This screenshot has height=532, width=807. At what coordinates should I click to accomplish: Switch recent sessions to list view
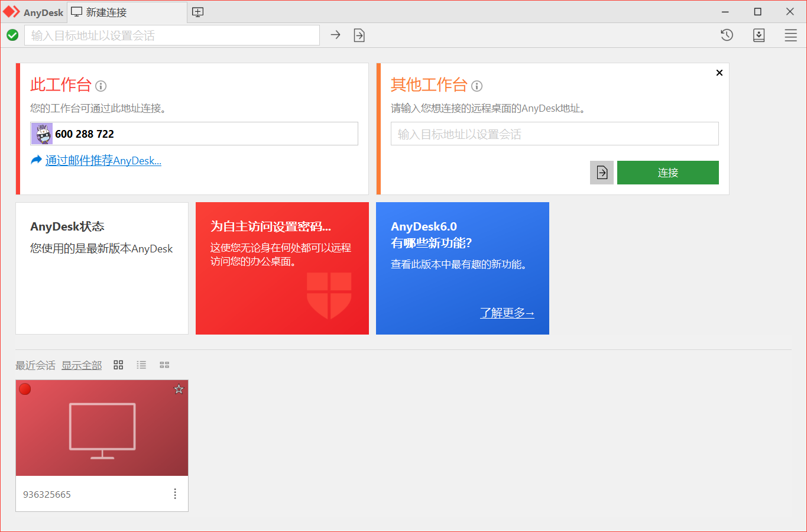(141, 365)
